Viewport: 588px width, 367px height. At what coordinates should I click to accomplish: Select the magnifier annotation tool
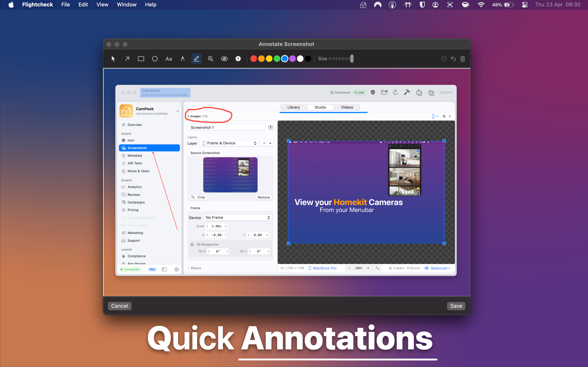click(210, 59)
